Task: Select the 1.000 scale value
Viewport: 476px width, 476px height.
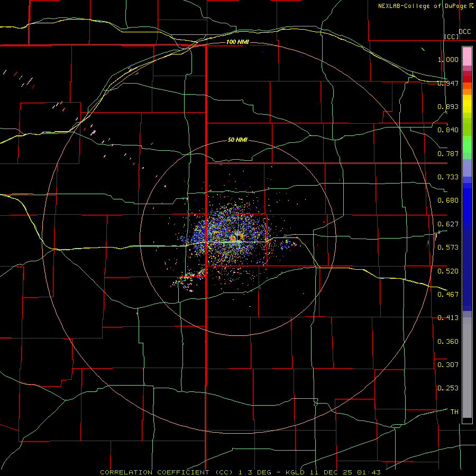Action: 448,59
